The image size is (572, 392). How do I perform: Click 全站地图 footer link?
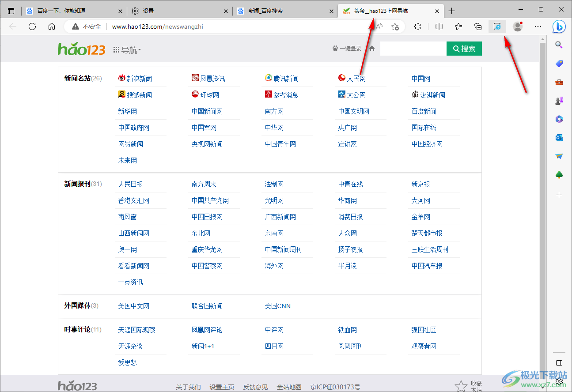point(289,387)
